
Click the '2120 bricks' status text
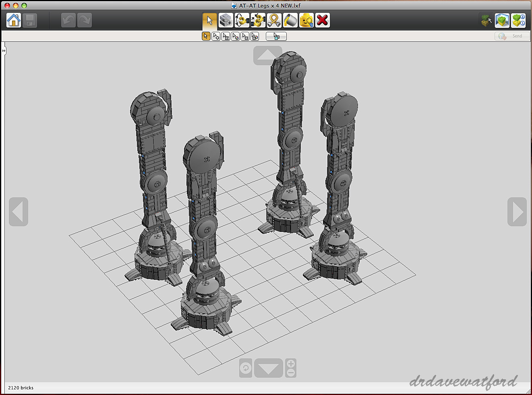tap(21, 388)
